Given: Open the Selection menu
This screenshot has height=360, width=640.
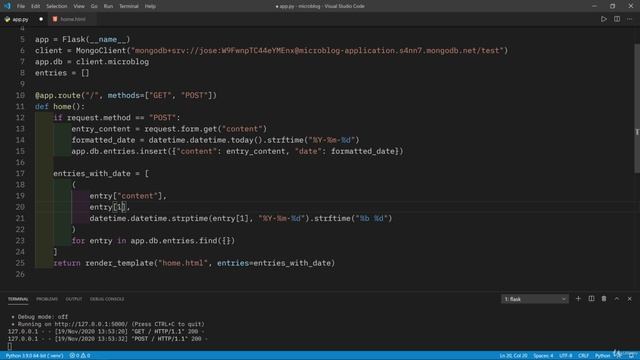Looking at the screenshot, I should pyautogui.click(x=57, y=6).
